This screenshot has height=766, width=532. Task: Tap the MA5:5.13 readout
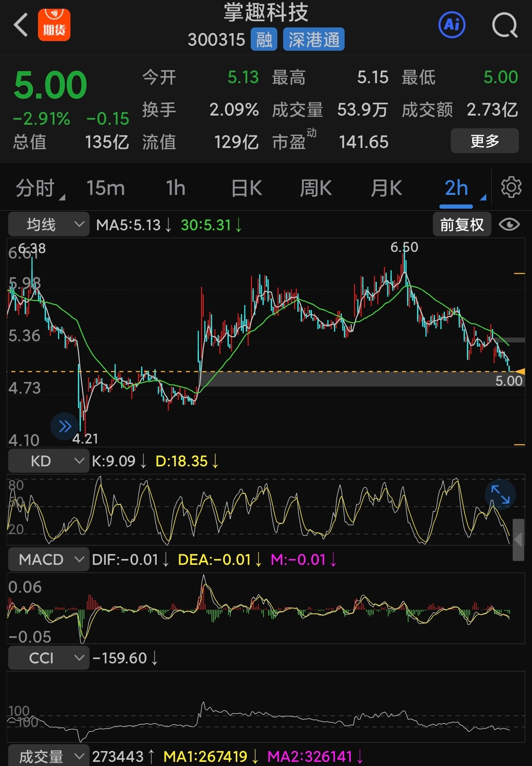(x=133, y=225)
